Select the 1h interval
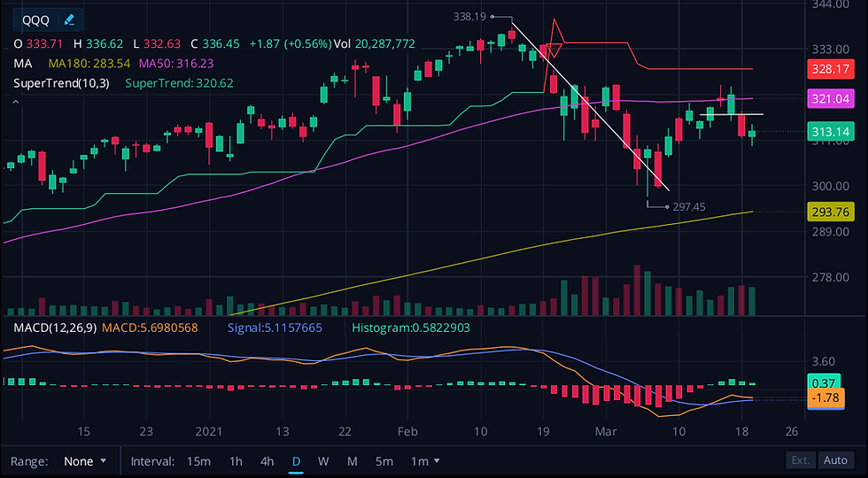The image size is (868, 478). tap(236, 461)
